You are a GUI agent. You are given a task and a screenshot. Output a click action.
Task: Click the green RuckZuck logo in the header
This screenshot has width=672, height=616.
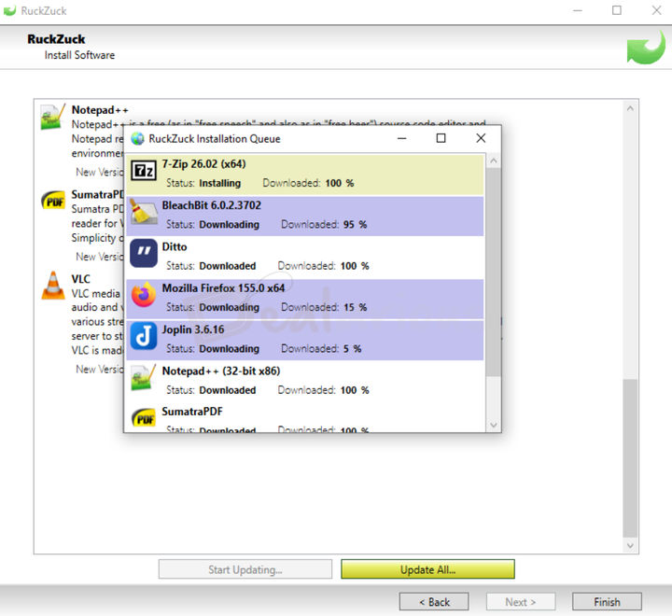point(646,48)
